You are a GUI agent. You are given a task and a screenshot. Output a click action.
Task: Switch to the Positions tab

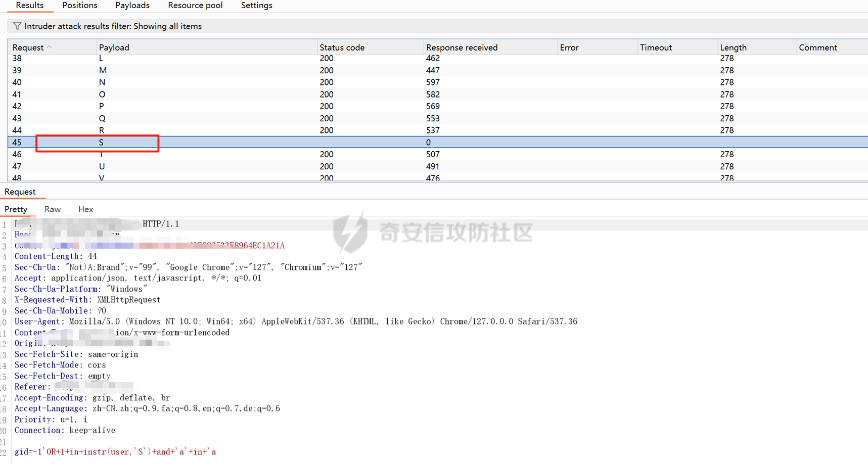tap(80, 6)
